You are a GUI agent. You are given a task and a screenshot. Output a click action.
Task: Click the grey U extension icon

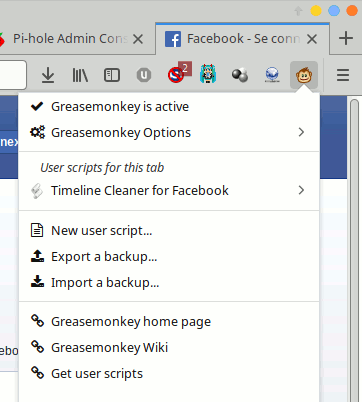click(x=144, y=75)
